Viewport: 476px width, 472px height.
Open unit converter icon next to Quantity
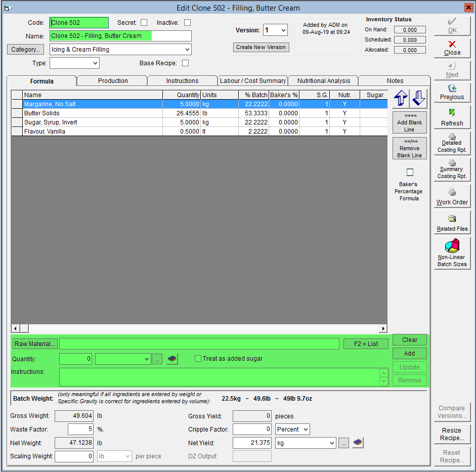point(172,359)
